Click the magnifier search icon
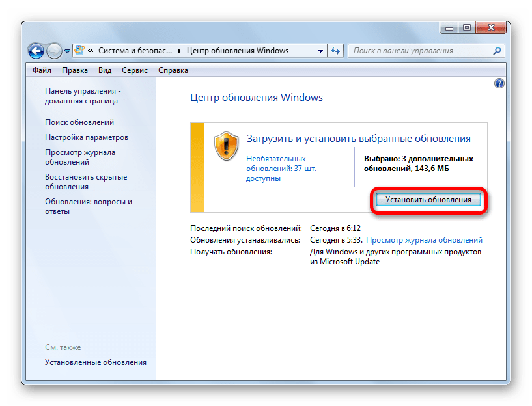This screenshot has height=406, width=532. click(497, 51)
